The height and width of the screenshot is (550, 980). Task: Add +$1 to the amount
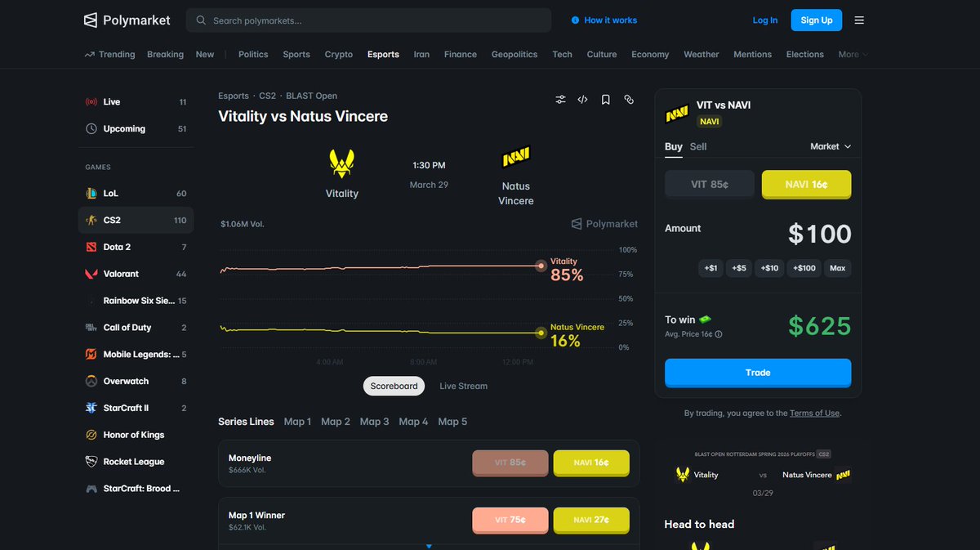[710, 268]
